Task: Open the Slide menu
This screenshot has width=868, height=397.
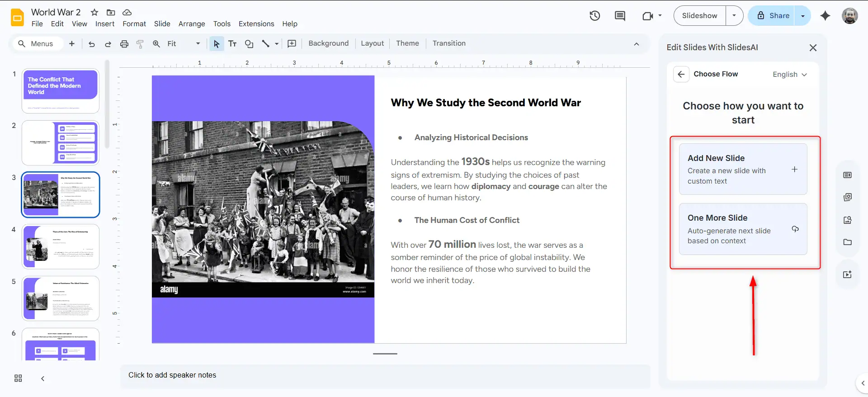Action: [x=162, y=24]
